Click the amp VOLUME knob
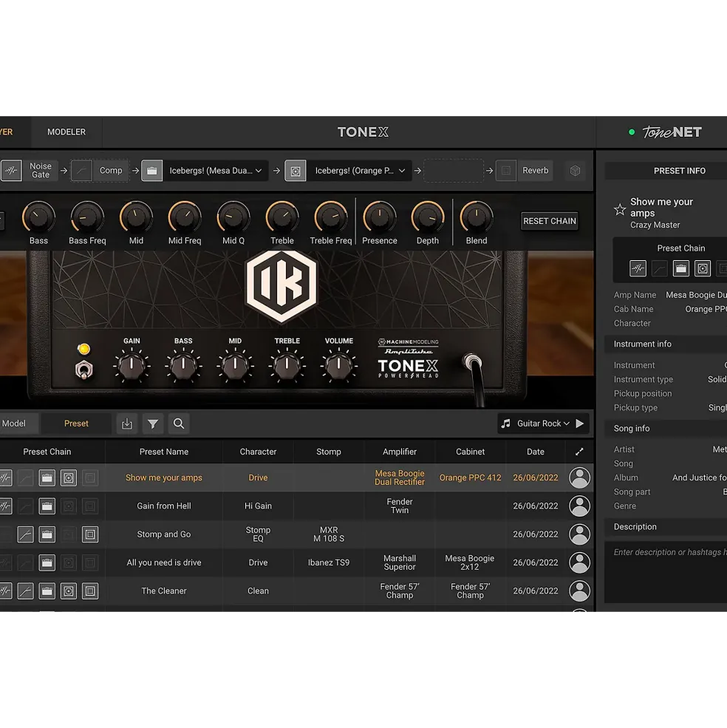This screenshot has width=727, height=728. coord(338,365)
